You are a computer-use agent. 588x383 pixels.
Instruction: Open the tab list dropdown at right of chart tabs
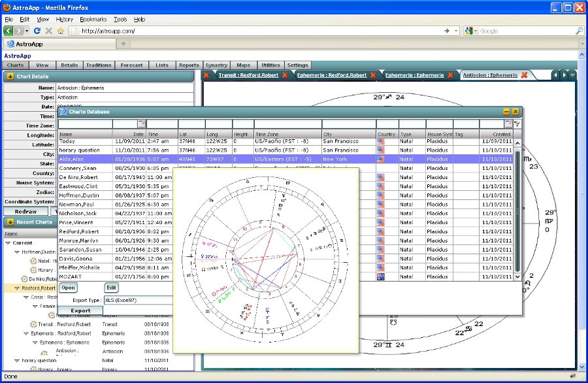point(573,75)
